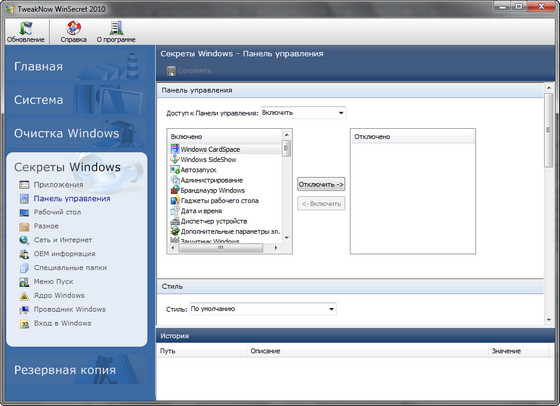Open the Система section
560x406 pixels.
click(76, 100)
